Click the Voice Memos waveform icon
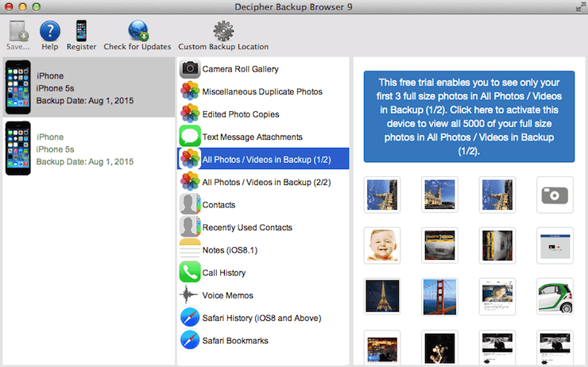588x367 pixels. point(188,295)
